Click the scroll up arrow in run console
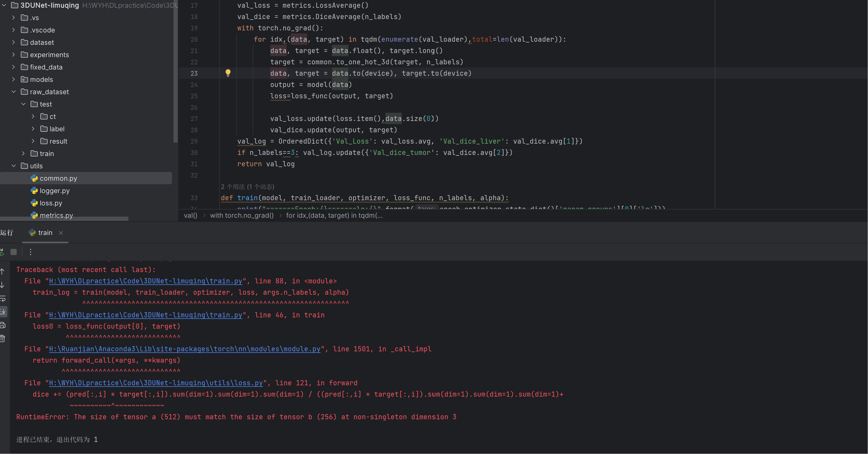Image resolution: width=868 pixels, height=454 pixels. pyautogui.click(x=3, y=271)
